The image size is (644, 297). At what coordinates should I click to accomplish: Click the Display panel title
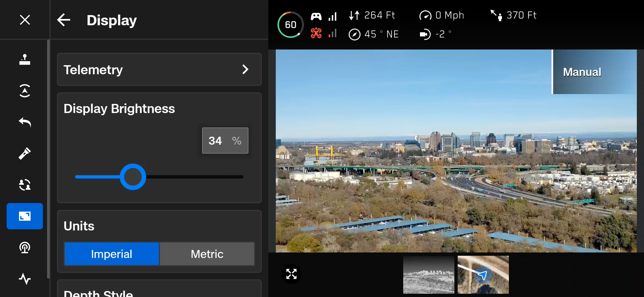111,20
